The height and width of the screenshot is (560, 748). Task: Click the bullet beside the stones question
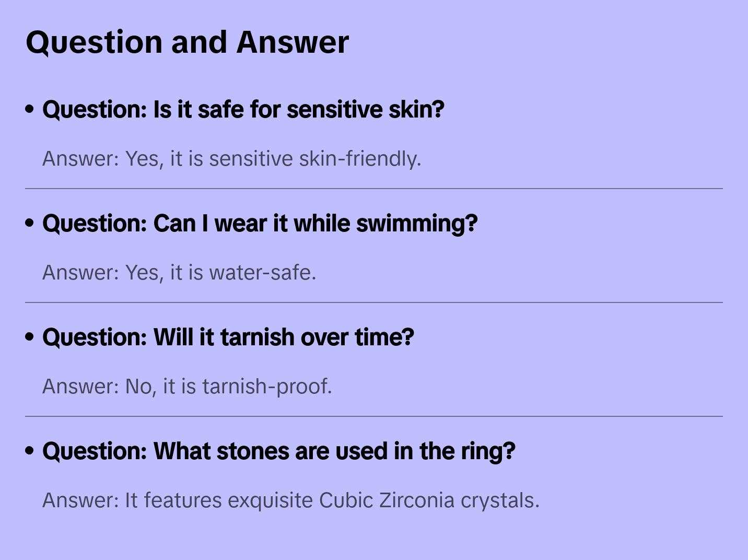tap(30, 451)
